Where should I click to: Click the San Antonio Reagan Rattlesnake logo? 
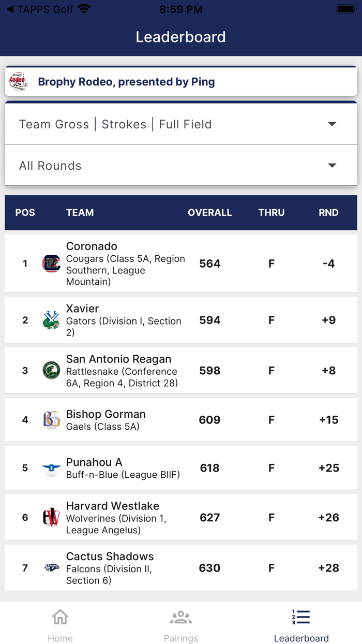tap(51, 371)
